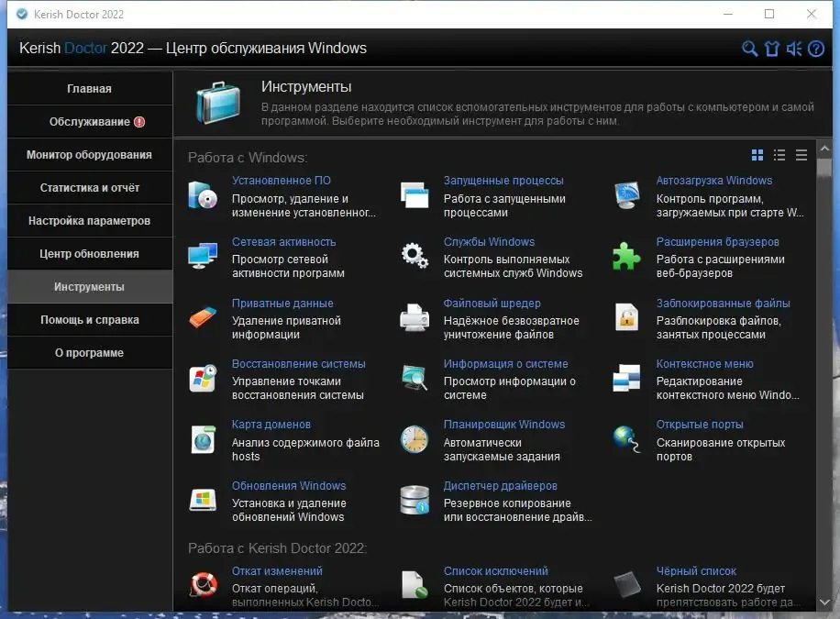Click the Службы Windows gears icon
Screen dimensions: 840x619
coord(414,256)
